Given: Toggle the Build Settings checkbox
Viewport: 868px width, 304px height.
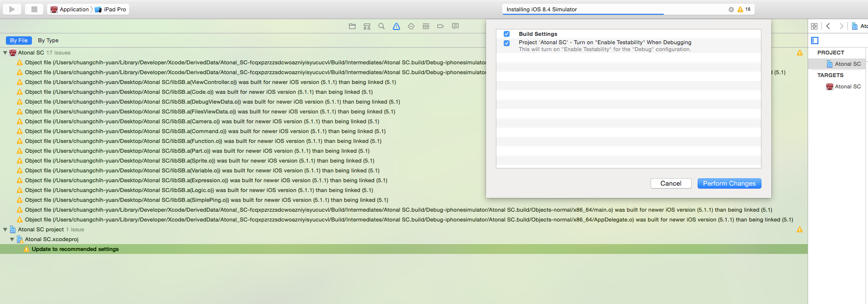Looking at the screenshot, I should click(x=507, y=34).
